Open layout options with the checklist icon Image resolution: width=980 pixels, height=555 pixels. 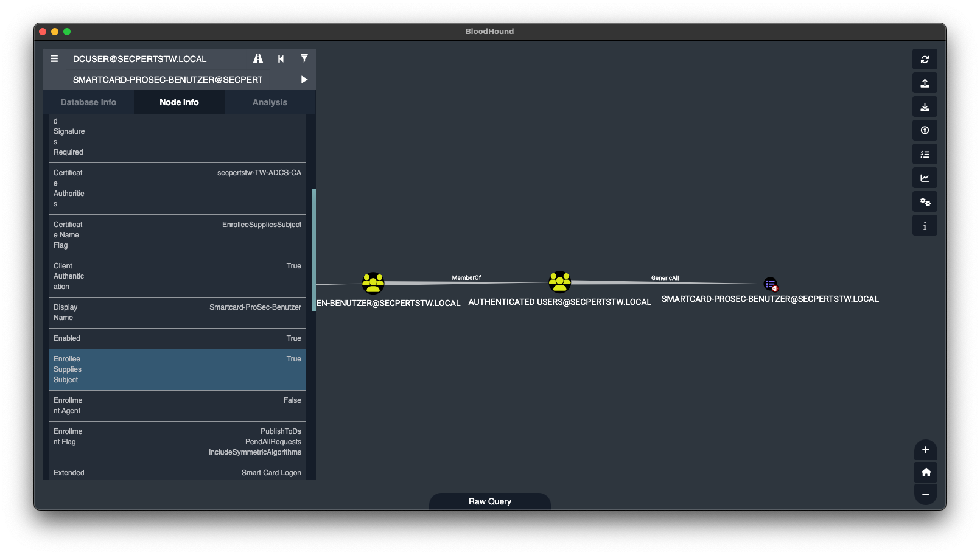tap(925, 153)
